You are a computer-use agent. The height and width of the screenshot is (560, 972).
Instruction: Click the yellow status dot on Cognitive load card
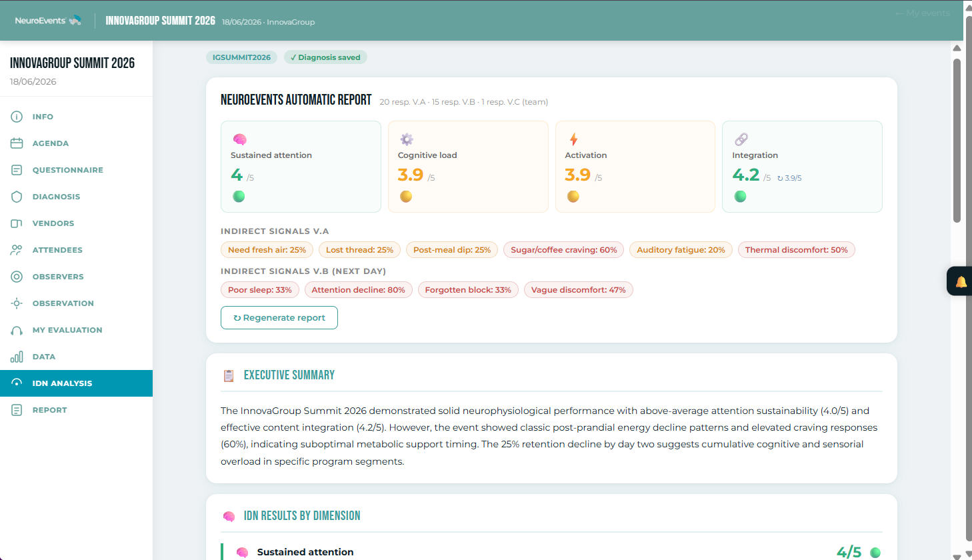click(406, 196)
